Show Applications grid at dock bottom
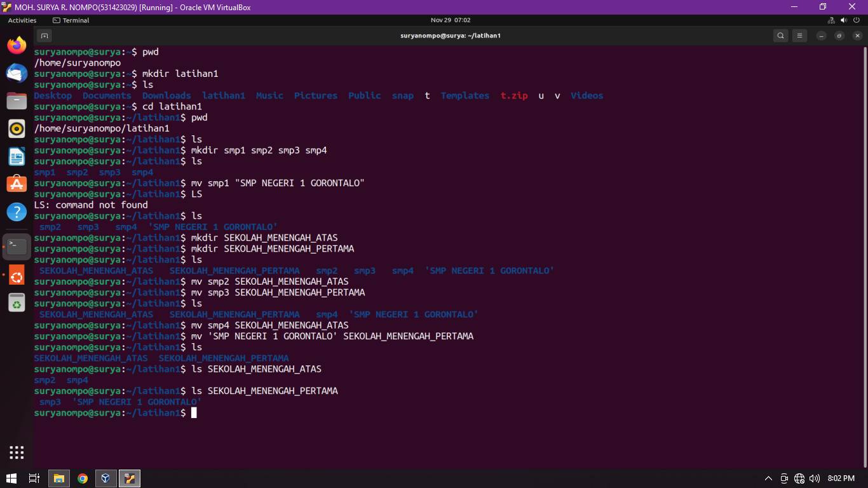This screenshot has height=488, width=868. (17, 452)
